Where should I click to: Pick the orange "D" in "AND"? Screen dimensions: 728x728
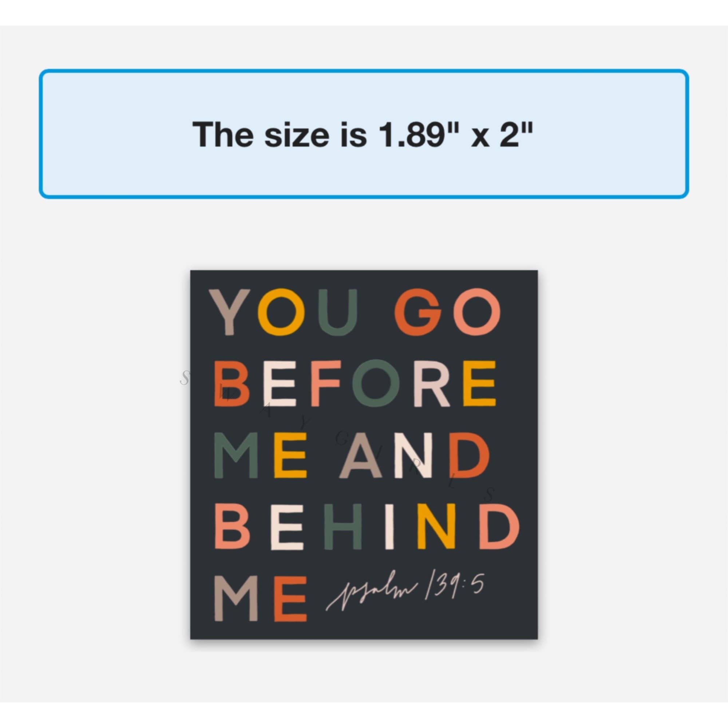point(467,456)
